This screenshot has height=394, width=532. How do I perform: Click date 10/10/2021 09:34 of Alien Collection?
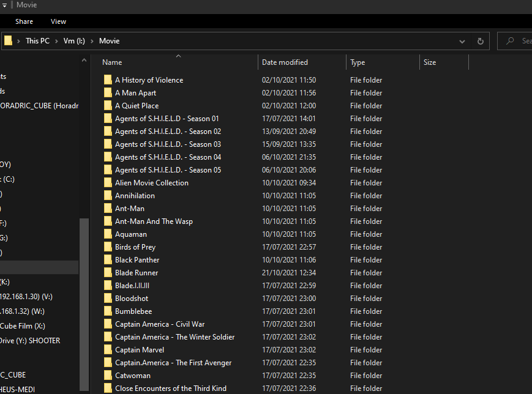pyautogui.click(x=289, y=183)
